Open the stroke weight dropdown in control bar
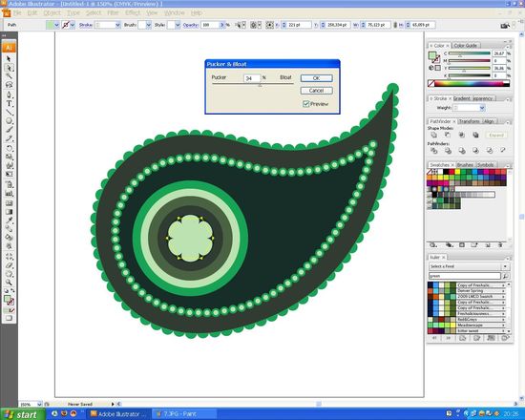Image resolution: width=525 pixels, height=420 pixels. pyautogui.click(x=117, y=25)
